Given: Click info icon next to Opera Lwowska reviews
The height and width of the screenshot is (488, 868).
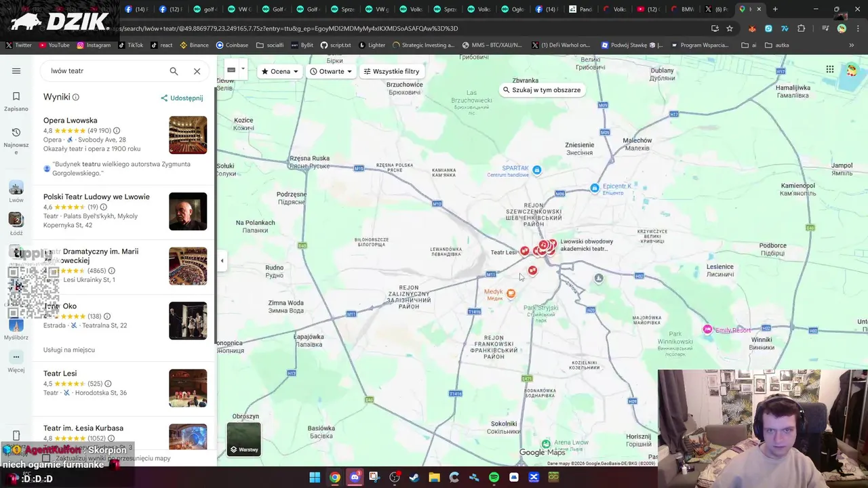Looking at the screenshot, I should pyautogui.click(x=117, y=131).
